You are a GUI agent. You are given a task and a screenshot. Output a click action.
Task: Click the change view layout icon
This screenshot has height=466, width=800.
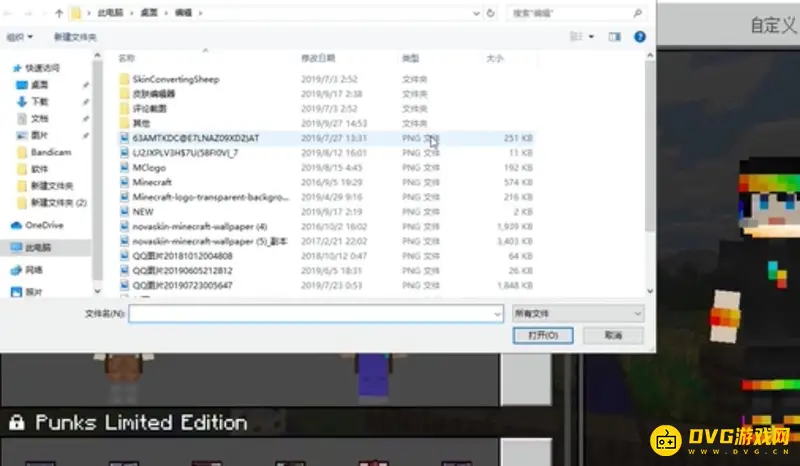tap(577, 36)
